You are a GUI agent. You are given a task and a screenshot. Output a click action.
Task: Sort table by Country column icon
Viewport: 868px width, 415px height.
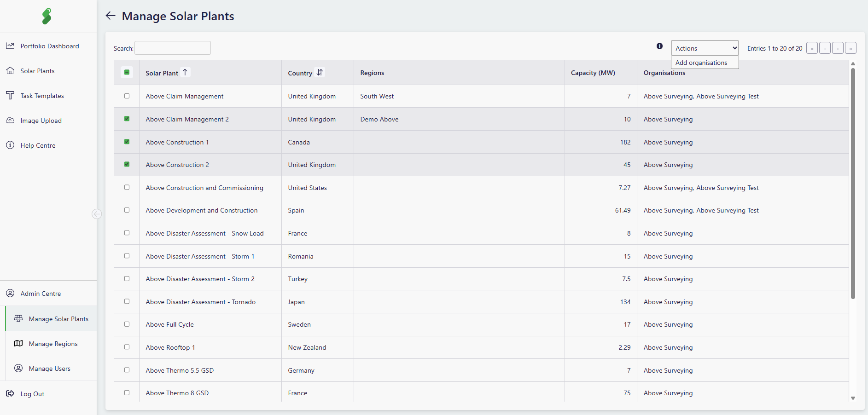point(320,72)
